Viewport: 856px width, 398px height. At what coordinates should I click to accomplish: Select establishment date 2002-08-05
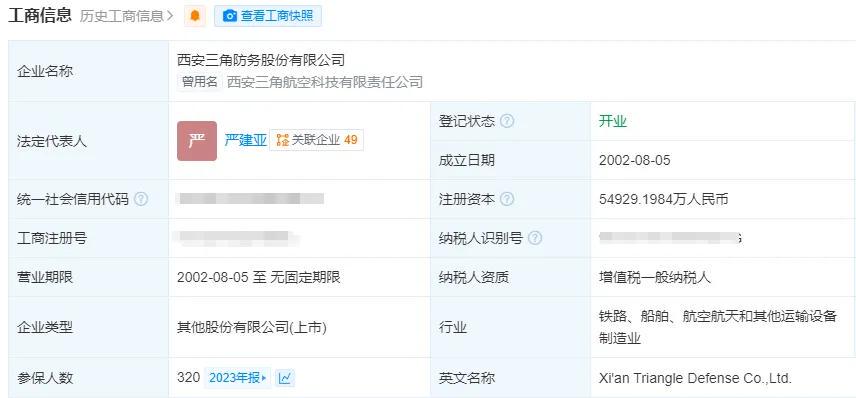[x=634, y=161]
